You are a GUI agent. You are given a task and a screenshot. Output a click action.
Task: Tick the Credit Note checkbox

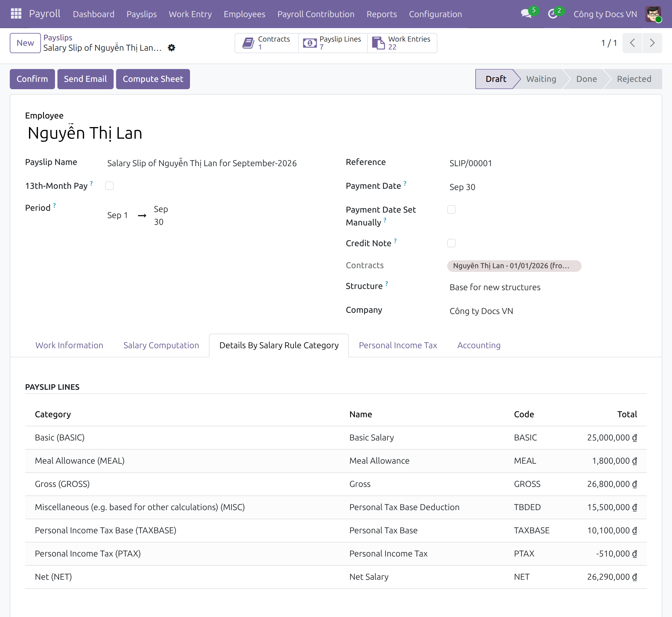tap(451, 243)
